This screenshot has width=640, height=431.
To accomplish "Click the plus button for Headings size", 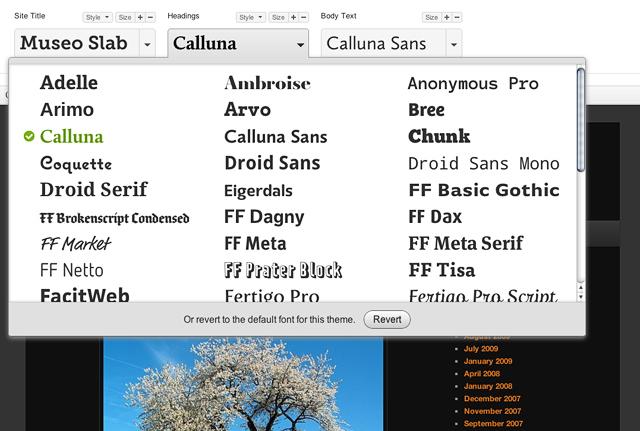I will [x=292, y=17].
